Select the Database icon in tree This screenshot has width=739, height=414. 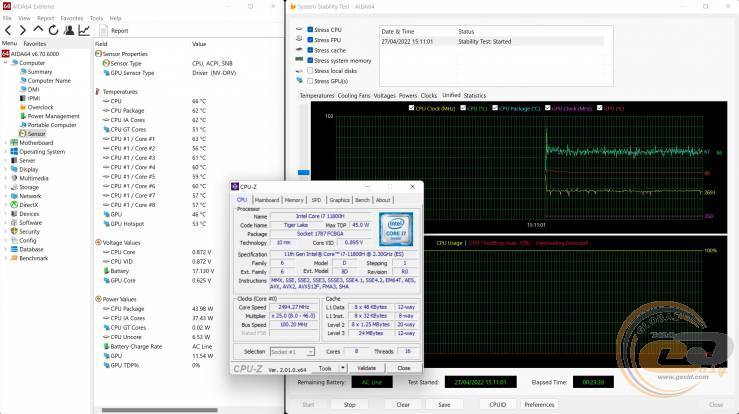coord(14,249)
